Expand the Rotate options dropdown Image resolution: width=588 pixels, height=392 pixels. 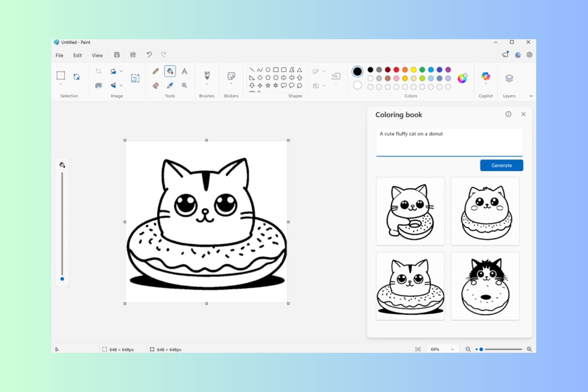[x=121, y=71]
